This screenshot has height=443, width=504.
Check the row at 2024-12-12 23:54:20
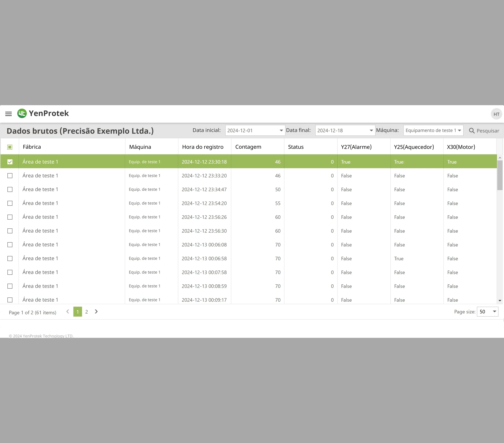click(x=10, y=203)
